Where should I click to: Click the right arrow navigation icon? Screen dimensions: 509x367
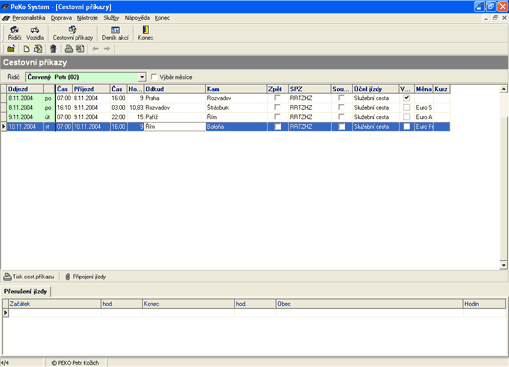point(107,49)
